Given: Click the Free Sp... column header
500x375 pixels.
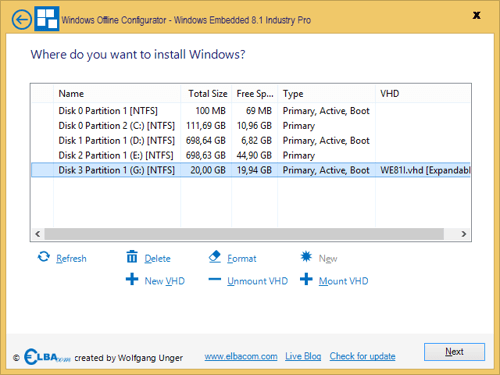Looking at the screenshot, I should 255,94.
